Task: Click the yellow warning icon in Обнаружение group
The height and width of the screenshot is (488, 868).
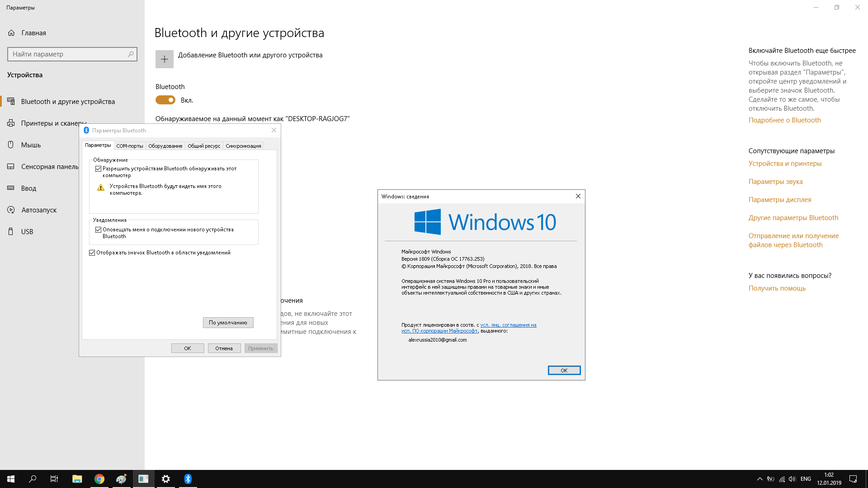Action: (101, 187)
